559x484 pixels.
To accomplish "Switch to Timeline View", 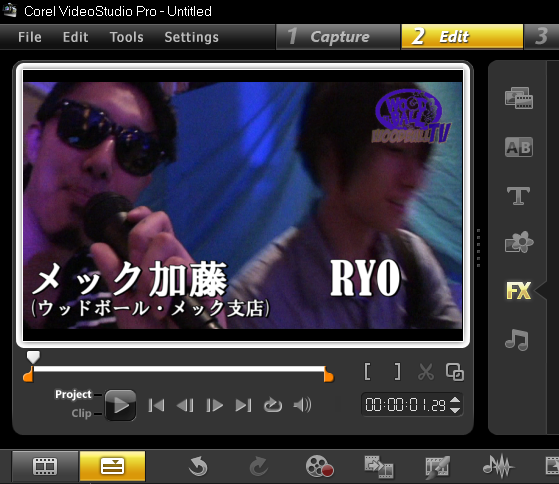I will [x=112, y=466].
